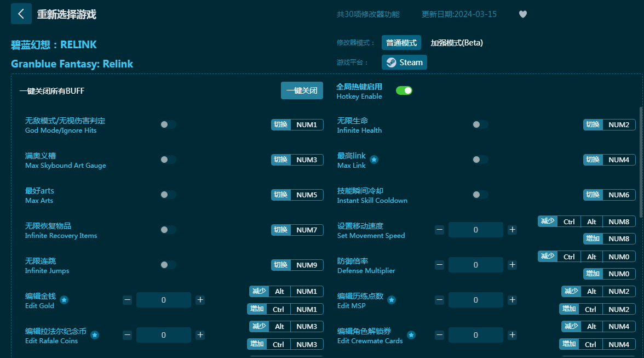This screenshot has height=358, width=644.
Task: Click the NUM4 hotkey button for Max Link
Action: (x=610, y=160)
